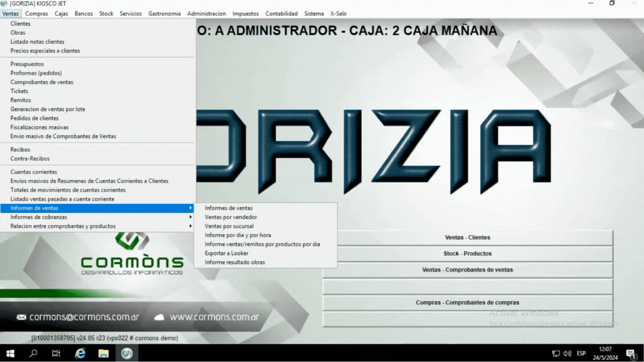Open the Servicios menu
Image resolution: width=644 pixels, height=362 pixels.
coord(131,13)
